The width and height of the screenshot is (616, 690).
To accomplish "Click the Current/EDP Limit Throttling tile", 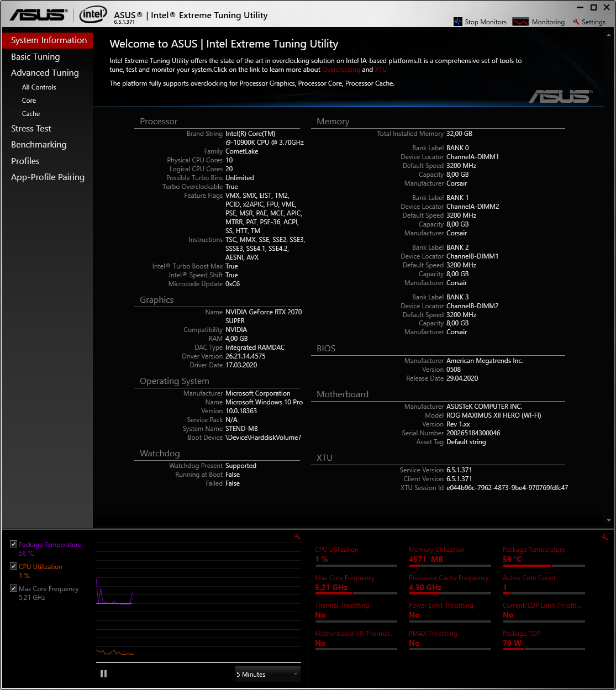I will pyautogui.click(x=544, y=612).
